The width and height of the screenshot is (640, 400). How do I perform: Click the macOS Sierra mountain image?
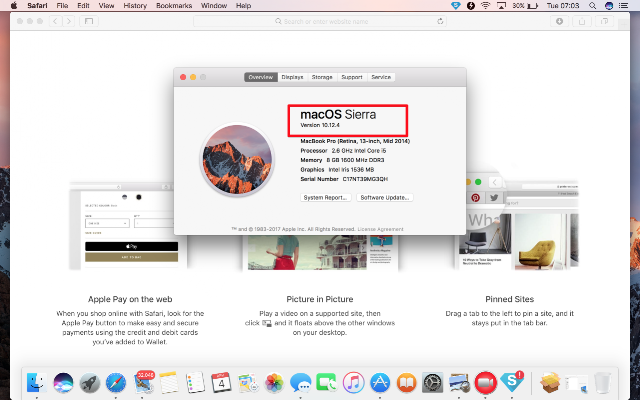[237, 160]
